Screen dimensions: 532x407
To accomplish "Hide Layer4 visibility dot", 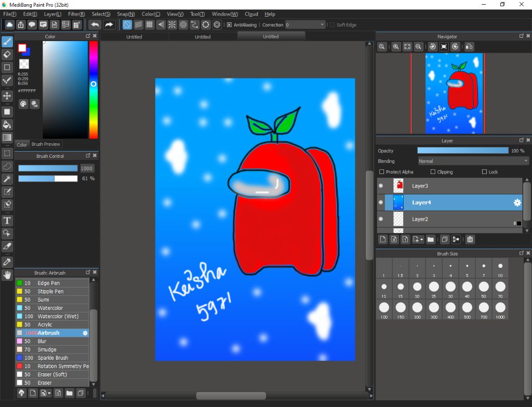I will pos(381,202).
